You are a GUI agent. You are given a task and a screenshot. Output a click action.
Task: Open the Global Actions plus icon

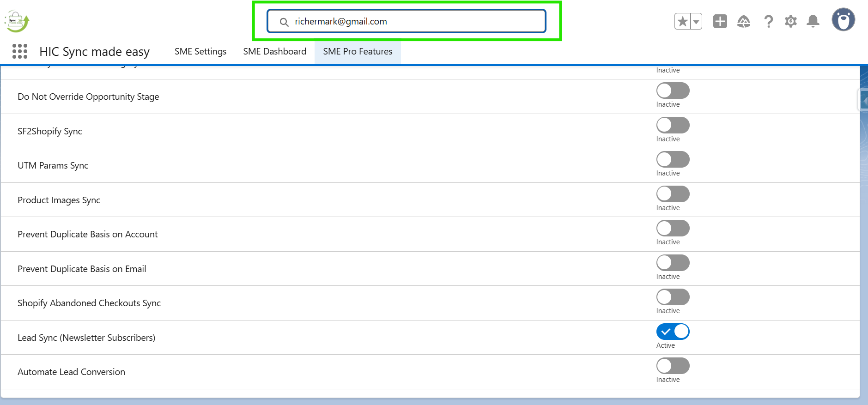pyautogui.click(x=720, y=21)
